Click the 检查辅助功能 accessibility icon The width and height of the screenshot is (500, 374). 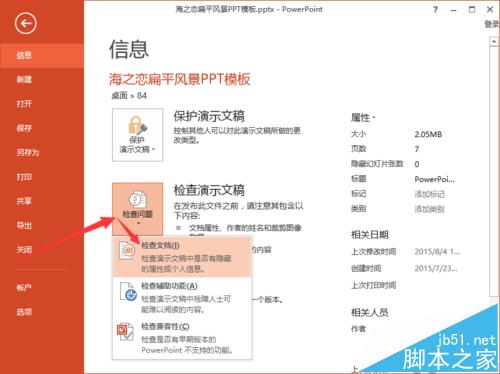click(128, 292)
